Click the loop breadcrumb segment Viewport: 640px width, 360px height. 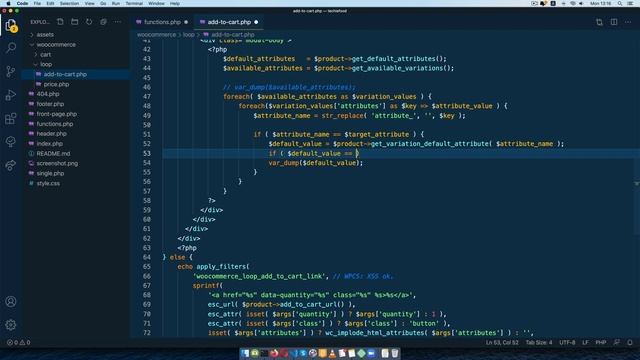[x=188, y=35]
